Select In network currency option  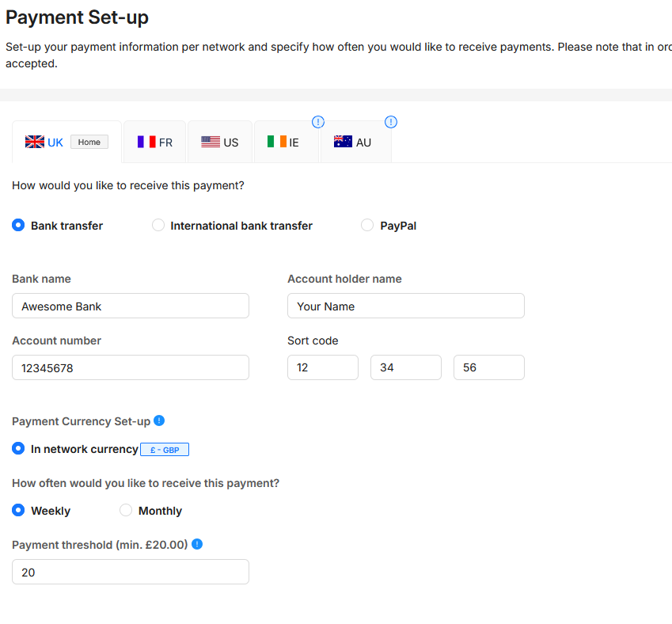18,449
